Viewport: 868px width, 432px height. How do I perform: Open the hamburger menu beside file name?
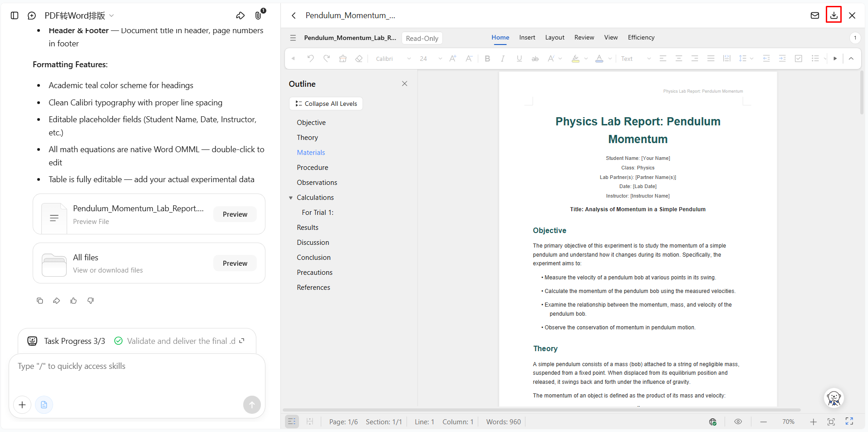(x=293, y=38)
